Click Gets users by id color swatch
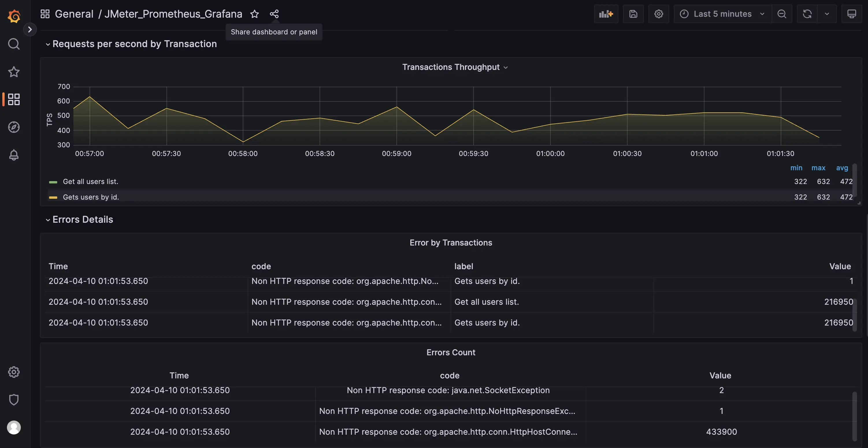 coord(53,197)
